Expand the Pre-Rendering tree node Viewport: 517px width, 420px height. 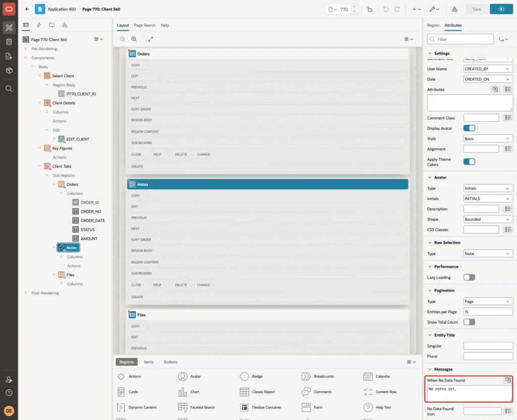(x=26, y=48)
